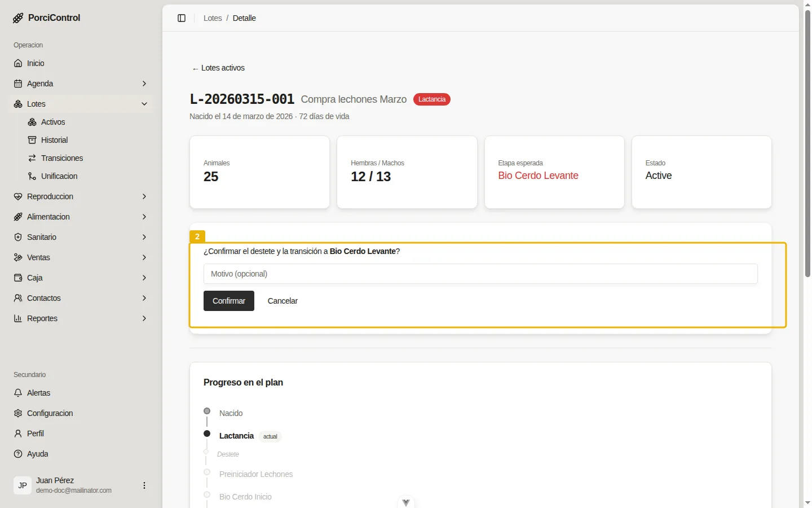The width and height of the screenshot is (812, 508).
Task: Go to Transiciones under Lotes
Action: (88, 158)
